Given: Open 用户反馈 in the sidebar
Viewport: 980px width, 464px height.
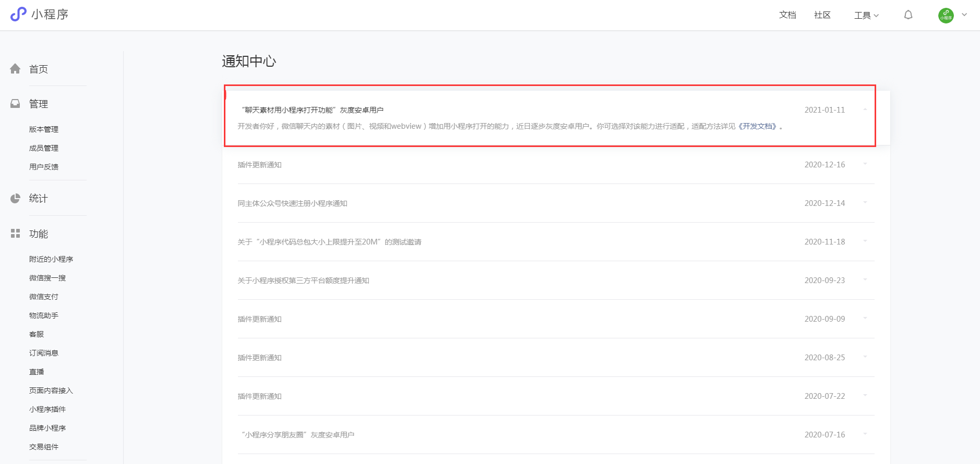Looking at the screenshot, I should pos(44,167).
